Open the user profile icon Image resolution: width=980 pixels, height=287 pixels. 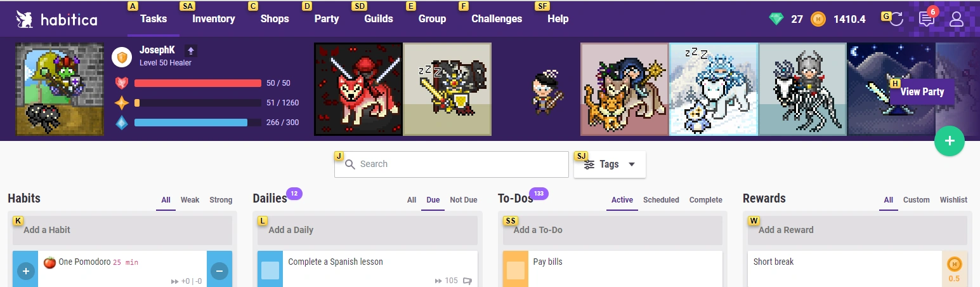coord(956,19)
